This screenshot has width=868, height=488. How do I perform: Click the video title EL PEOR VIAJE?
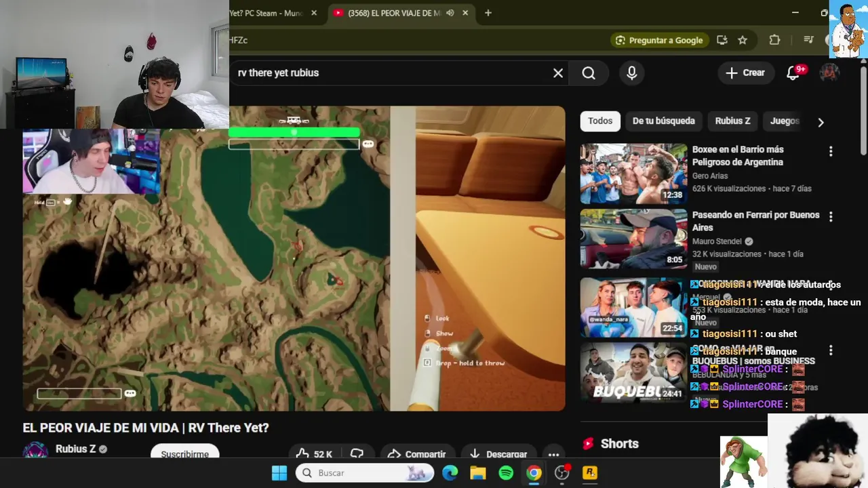(146, 428)
